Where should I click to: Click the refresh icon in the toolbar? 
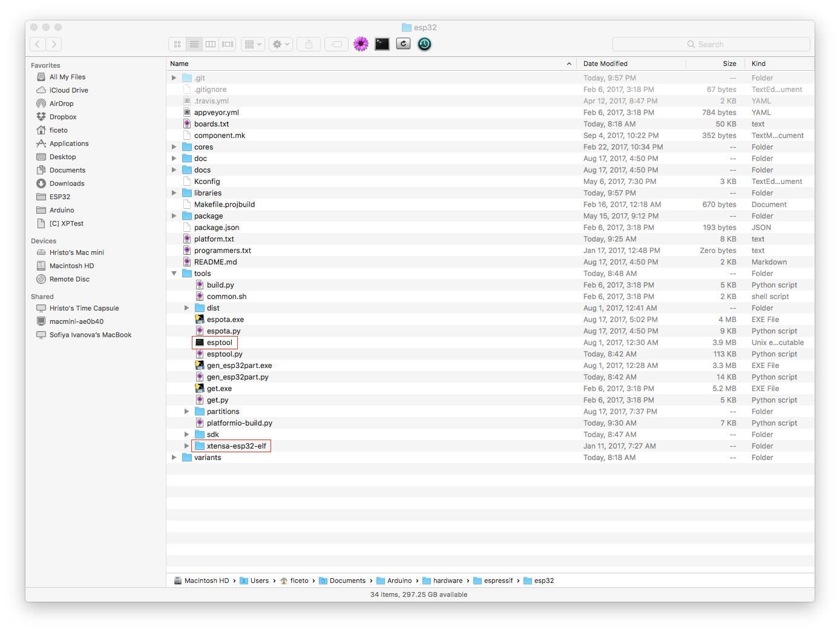403,44
